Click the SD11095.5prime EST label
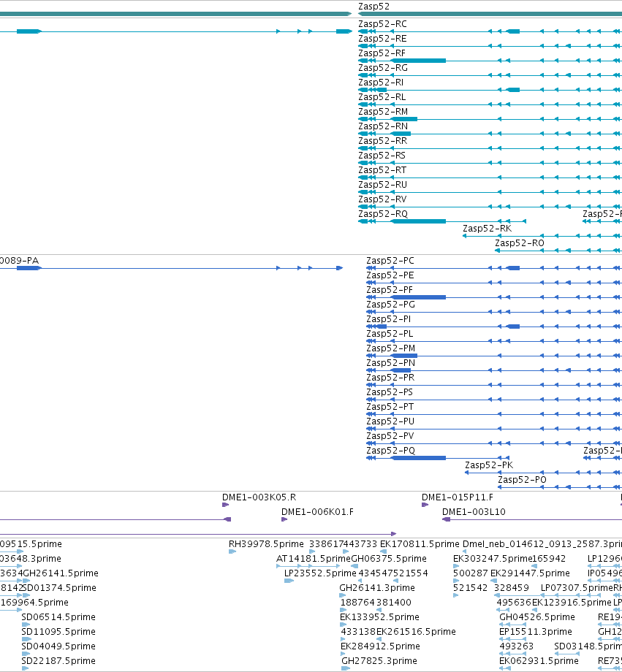 tap(58, 631)
